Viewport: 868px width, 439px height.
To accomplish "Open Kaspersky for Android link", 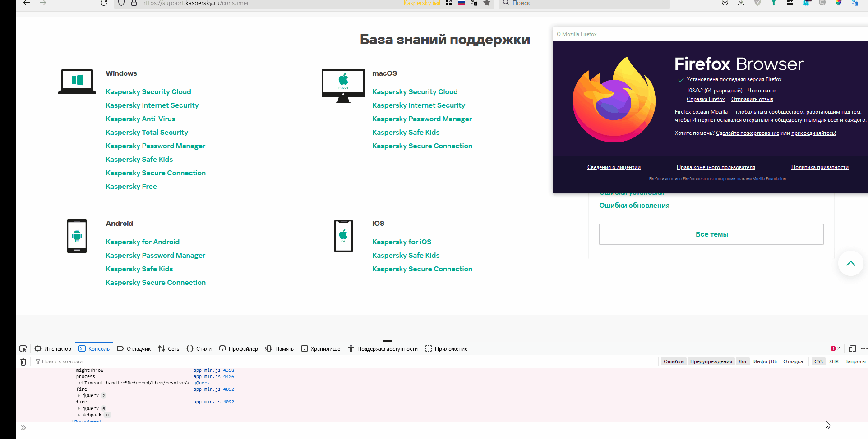I will [x=143, y=242].
